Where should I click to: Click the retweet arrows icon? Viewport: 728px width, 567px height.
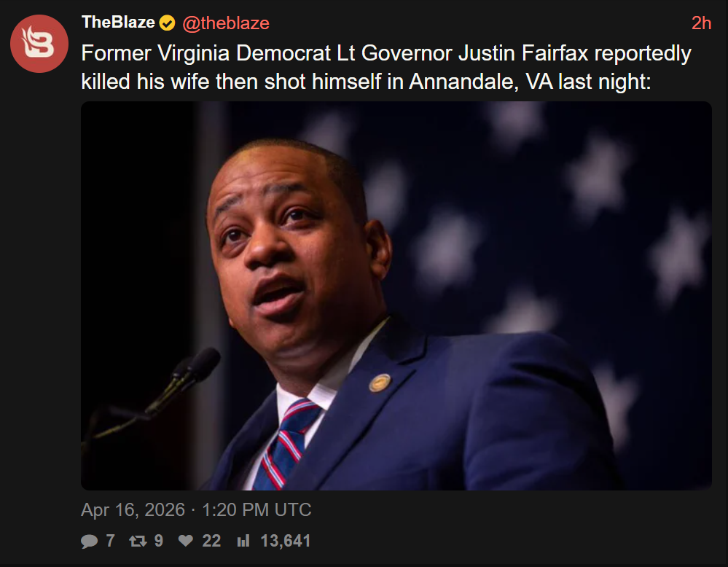[137, 541]
